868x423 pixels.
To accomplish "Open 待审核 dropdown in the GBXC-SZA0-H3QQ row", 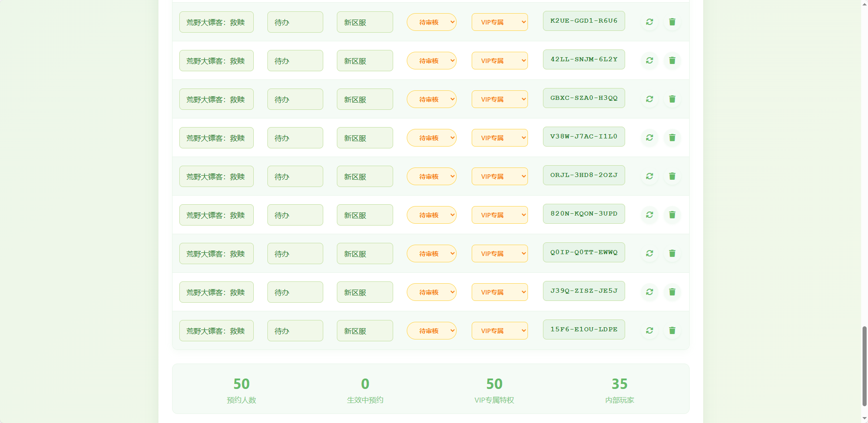I will coord(431,99).
